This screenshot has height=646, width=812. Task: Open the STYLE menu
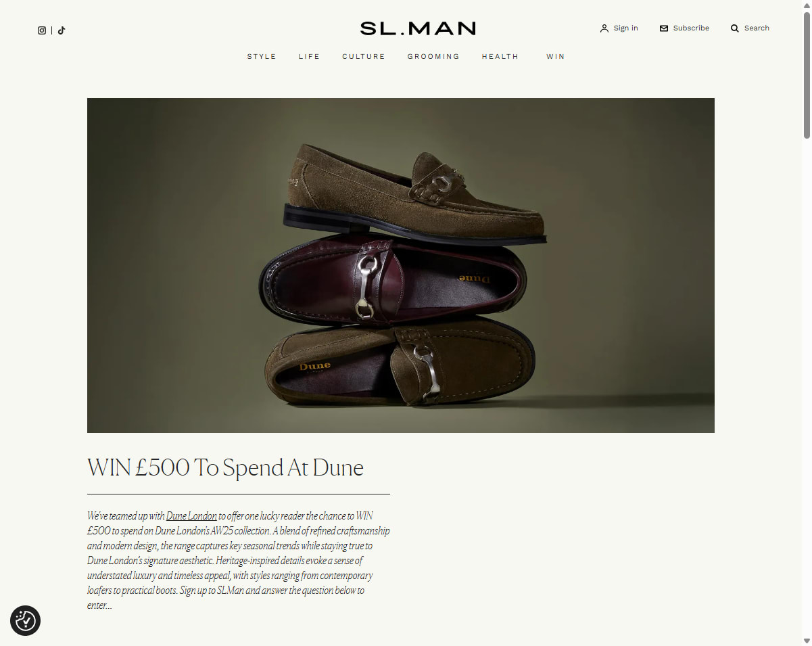point(262,57)
